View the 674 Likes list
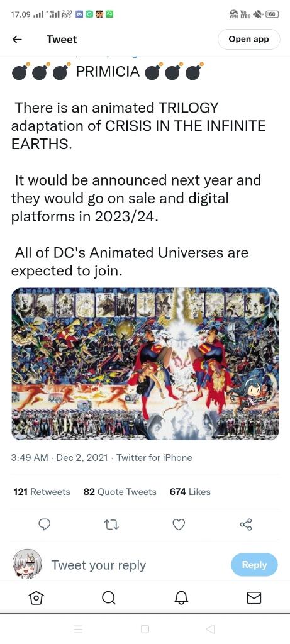The width and height of the screenshot is (290, 644). point(190,492)
